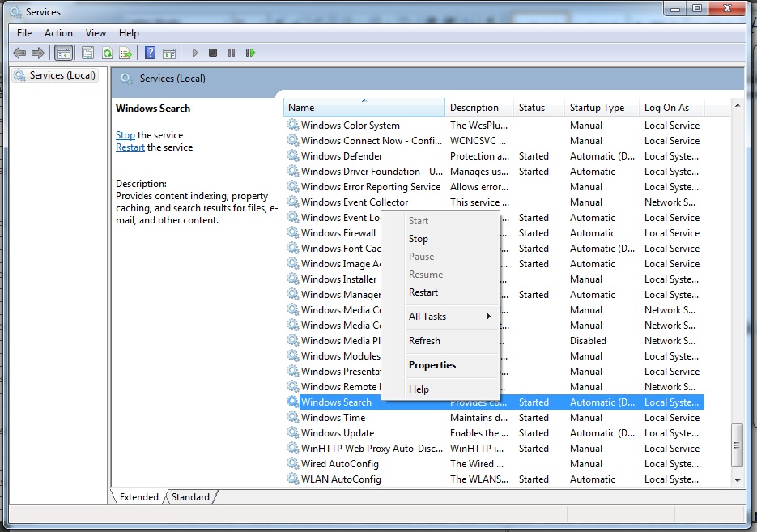The height and width of the screenshot is (532, 757).
Task: Open service properties via toolbar icon
Action: (x=87, y=52)
